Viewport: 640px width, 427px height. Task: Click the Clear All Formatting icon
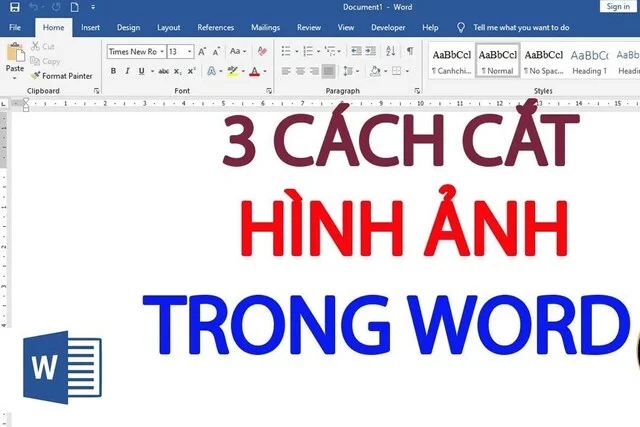262,51
